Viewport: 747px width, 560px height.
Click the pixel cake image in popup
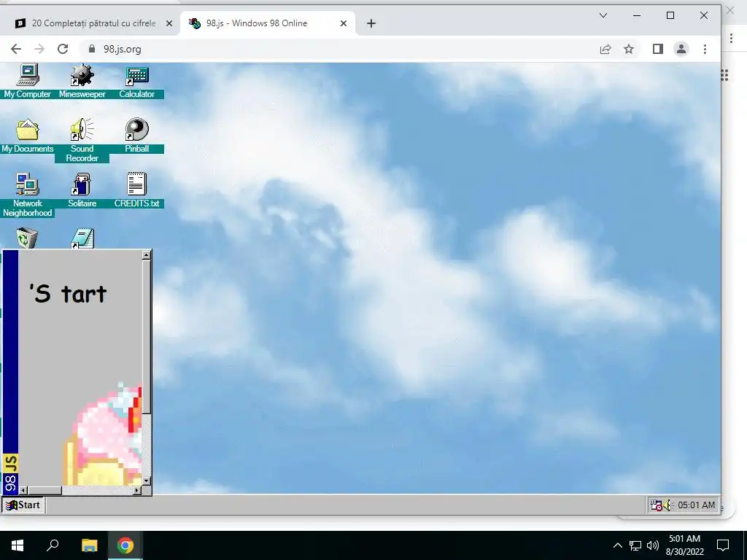tap(102, 433)
